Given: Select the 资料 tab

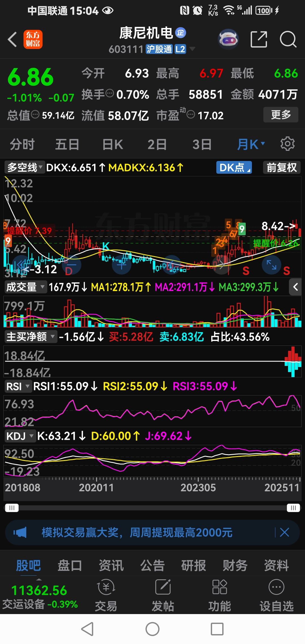Looking at the screenshot, I should pyautogui.click(x=276, y=565).
